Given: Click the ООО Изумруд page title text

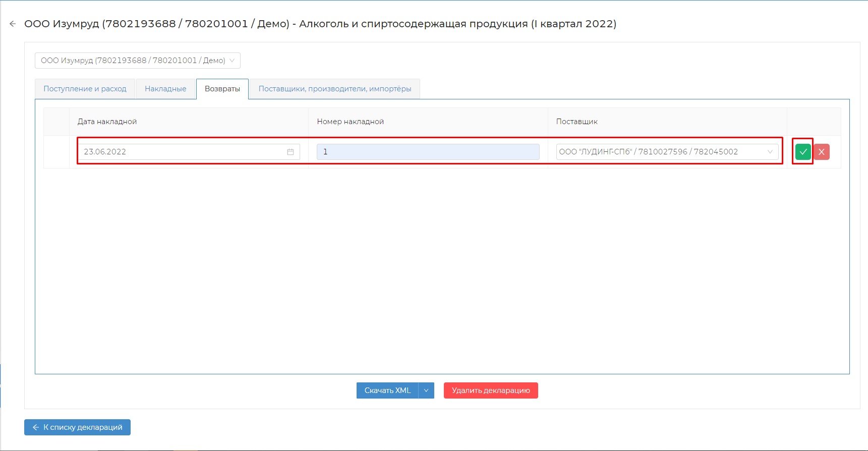Looking at the screenshot, I should point(320,24).
